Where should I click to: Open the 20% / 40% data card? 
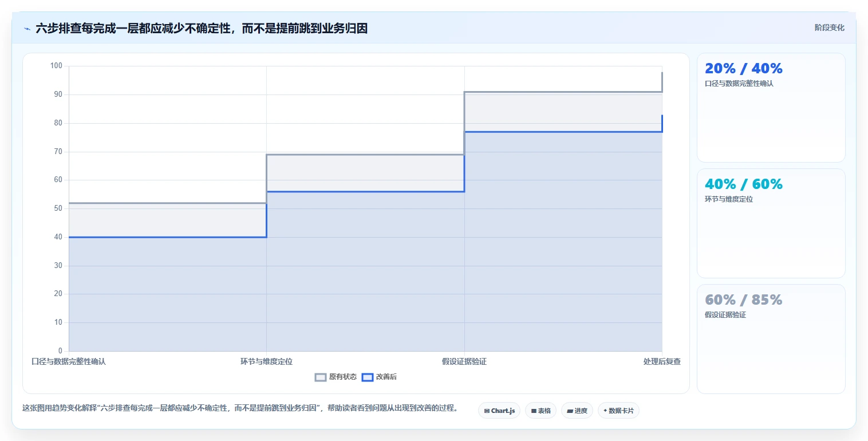pos(771,108)
